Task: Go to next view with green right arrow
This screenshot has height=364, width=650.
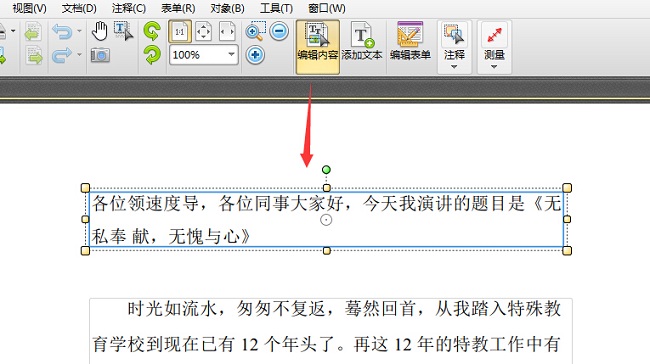Action: tap(34, 55)
